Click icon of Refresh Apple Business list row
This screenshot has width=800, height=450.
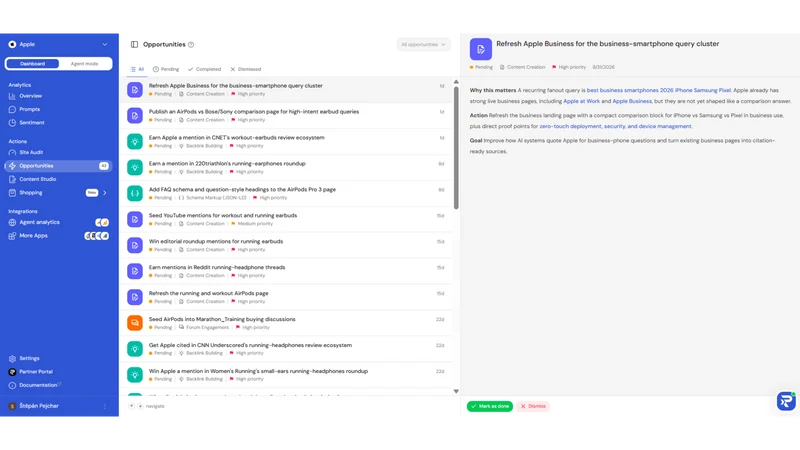(135, 90)
